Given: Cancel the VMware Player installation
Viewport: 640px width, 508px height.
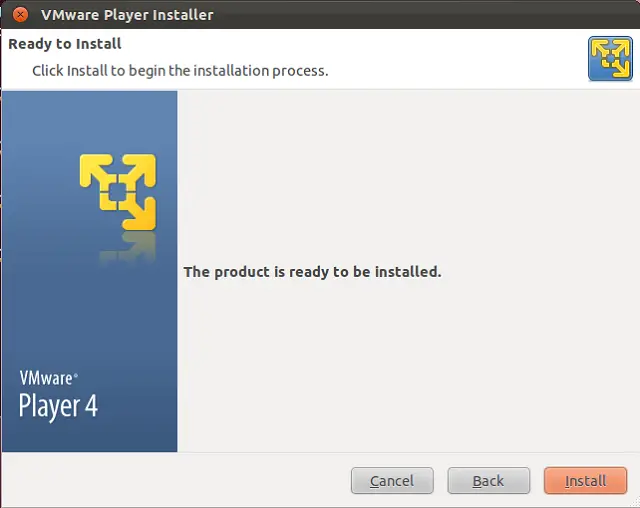Looking at the screenshot, I should tap(392, 481).
